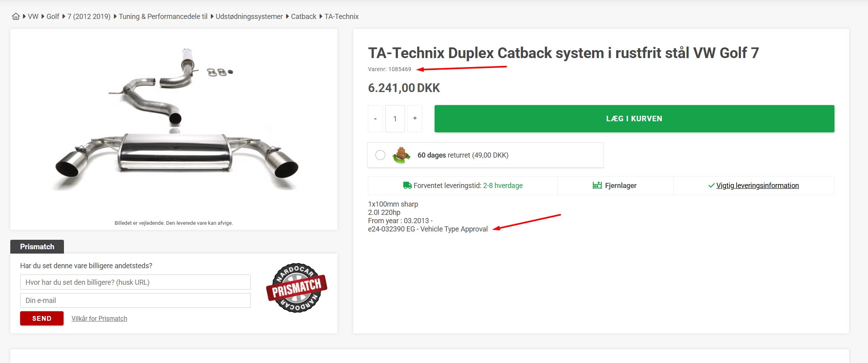Navigate to Udstødningssystemer breadcrumb
This screenshot has width=868, height=363.
coord(249,17)
